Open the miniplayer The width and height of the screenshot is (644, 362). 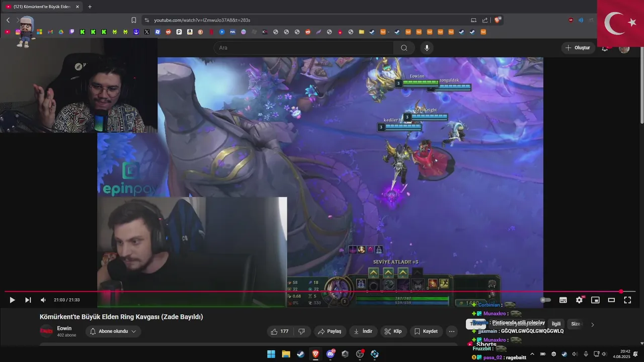[595, 300]
